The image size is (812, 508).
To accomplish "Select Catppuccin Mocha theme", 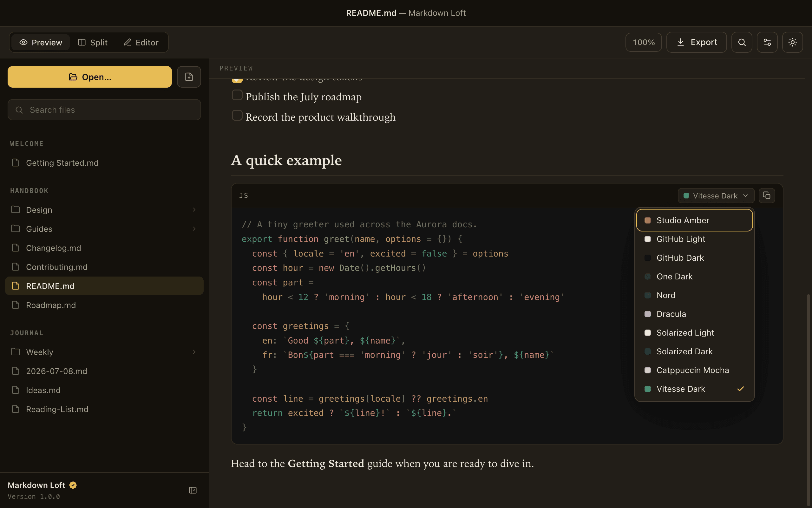I will 695,370.
